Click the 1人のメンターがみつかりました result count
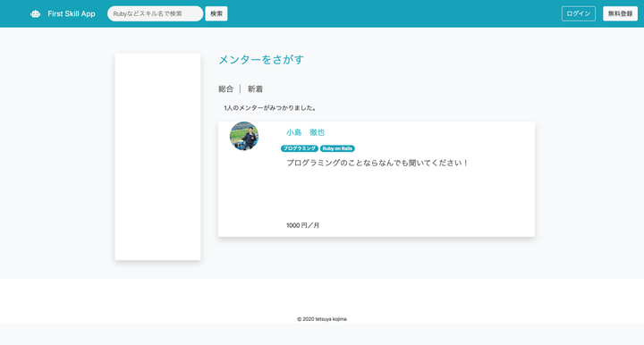 (x=270, y=108)
